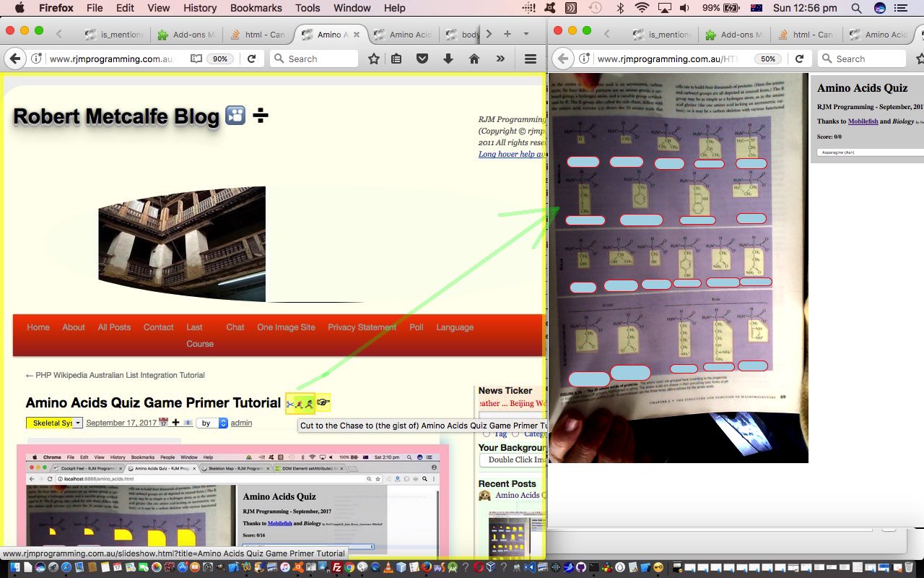Open the Firefox hamburger menu in left window

coord(530,59)
